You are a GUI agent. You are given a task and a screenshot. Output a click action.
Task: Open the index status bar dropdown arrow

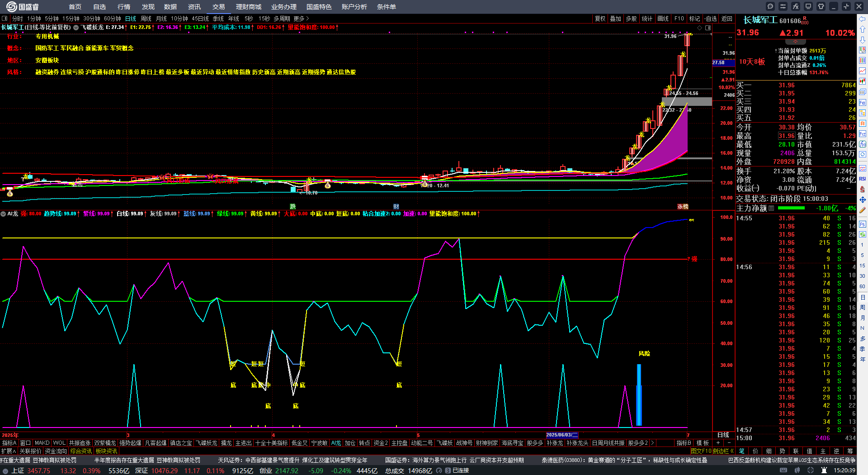[5, 470]
